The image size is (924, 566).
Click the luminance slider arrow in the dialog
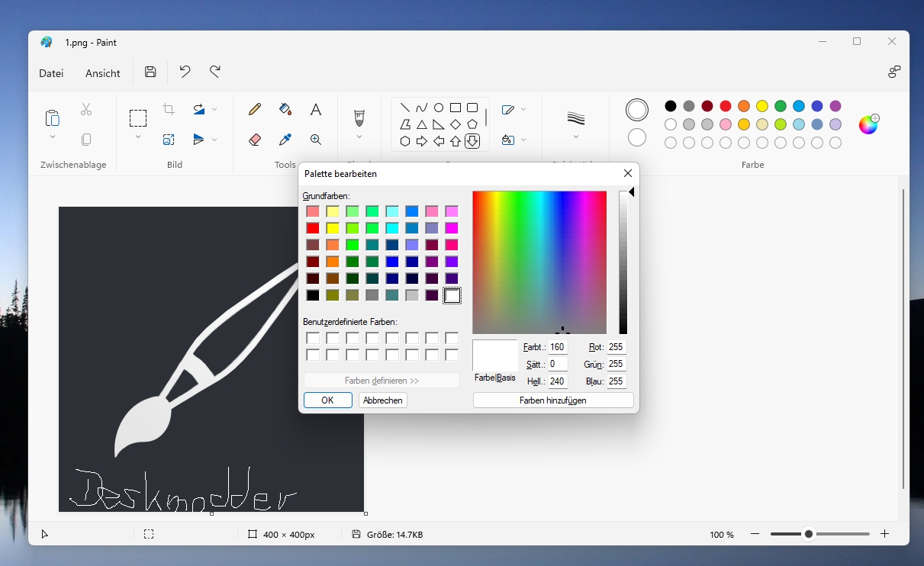point(632,192)
